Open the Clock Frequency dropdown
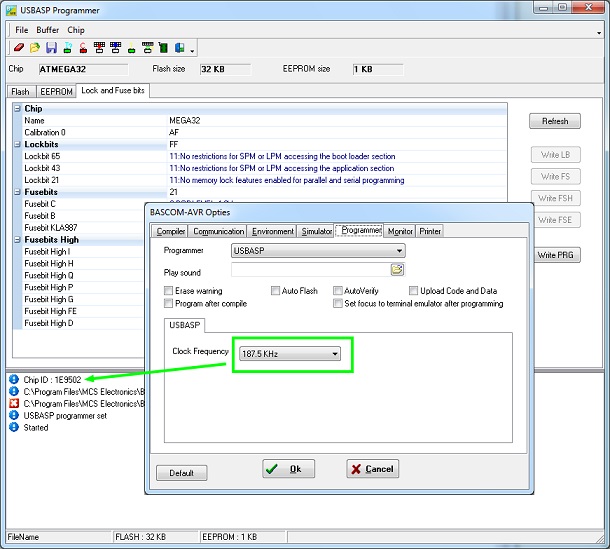This screenshot has width=610, height=549. tap(290, 354)
